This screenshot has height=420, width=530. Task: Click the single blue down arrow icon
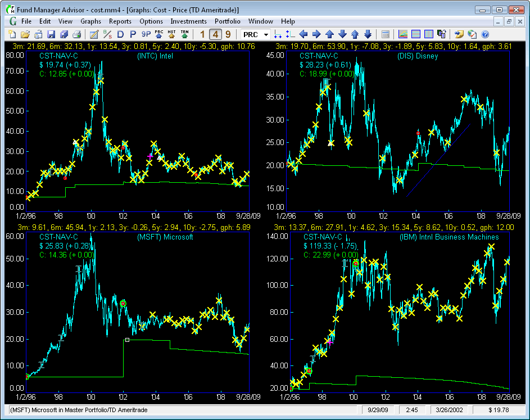342,34
